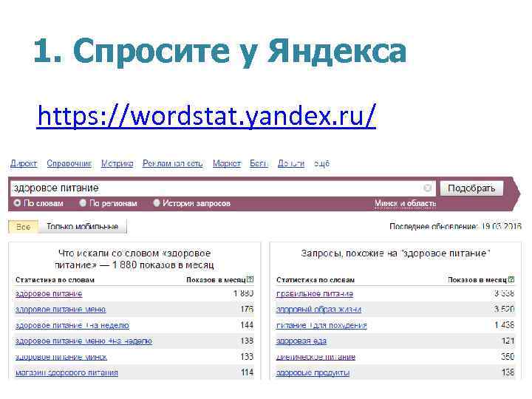This screenshot has height=399, width=532.
Task: Open the здоровые продукты link
Action: pos(313,372)
